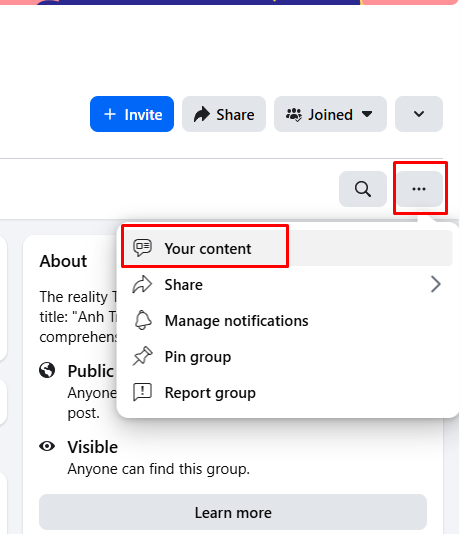Click the blue Invite button
Viewport: 460px width, 534px height.
click(132, 114)
